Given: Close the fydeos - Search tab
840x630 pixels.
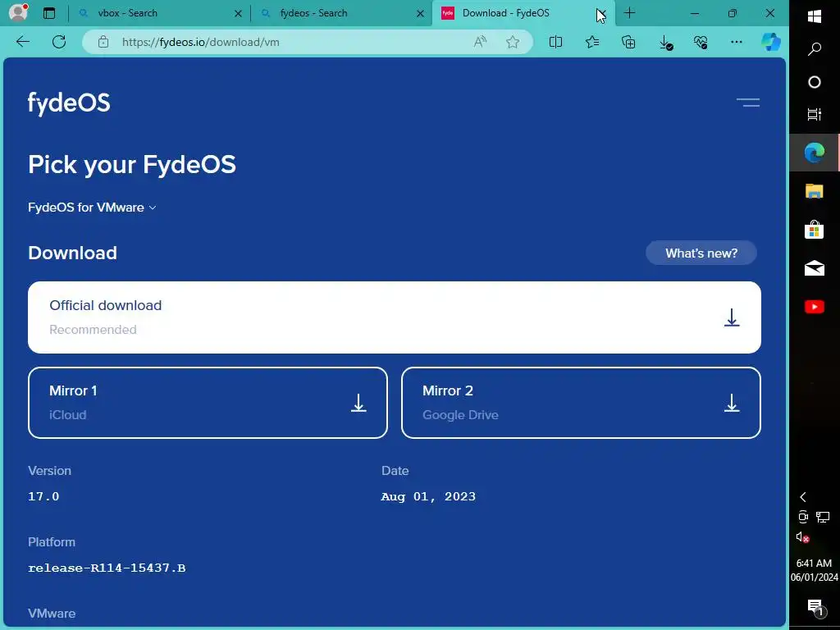Looking at the screenshot, I should click(x=421, y=13).
